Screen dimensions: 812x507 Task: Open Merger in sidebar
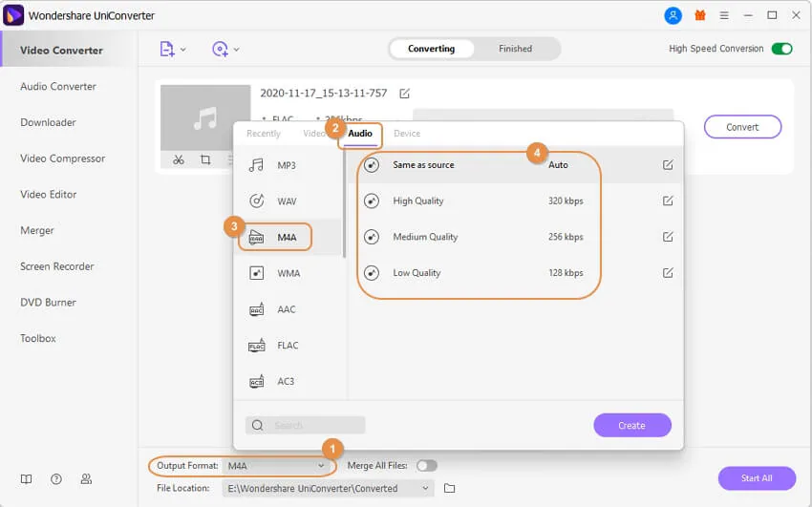(36, 230)
